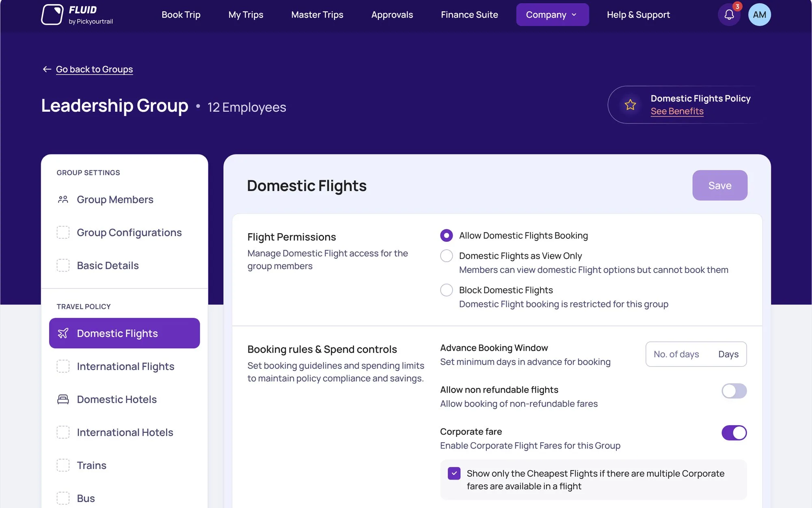Switch to Bus policy
This screenshot has height=508, width=812.
point(124,498)
